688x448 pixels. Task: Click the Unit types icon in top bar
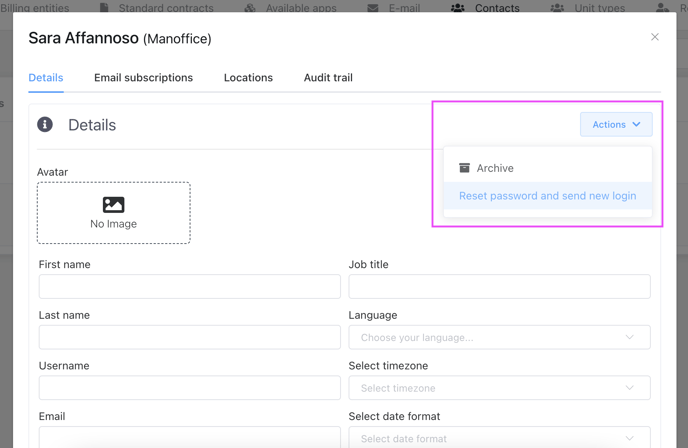pyautogui.click(x=557, y=8)
